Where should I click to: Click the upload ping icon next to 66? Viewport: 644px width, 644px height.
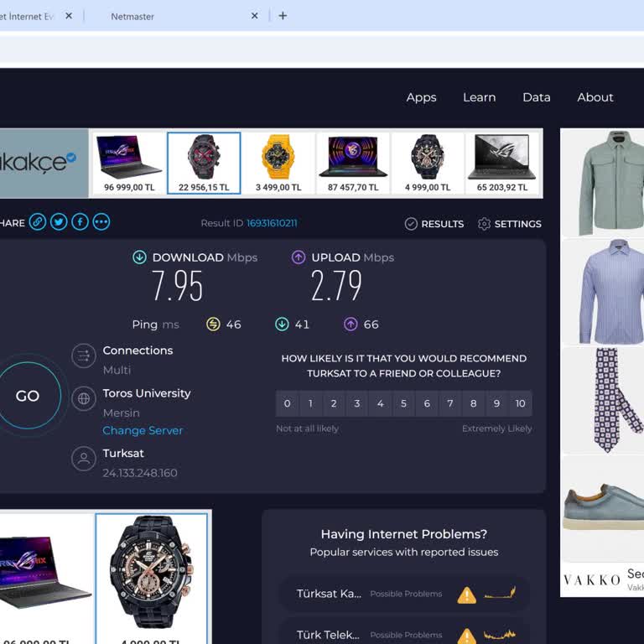[x=351, y=324]
